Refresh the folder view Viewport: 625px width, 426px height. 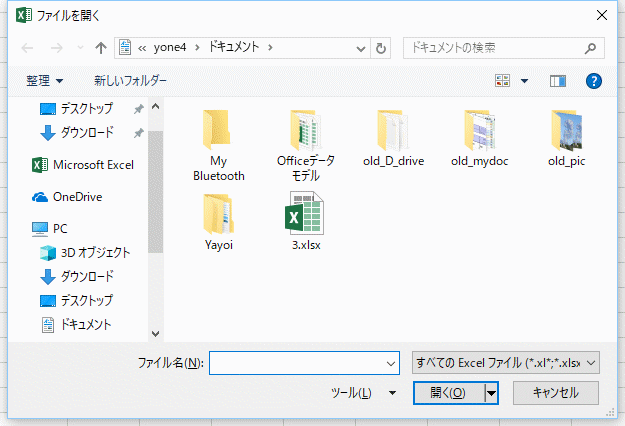coord(381,49)
